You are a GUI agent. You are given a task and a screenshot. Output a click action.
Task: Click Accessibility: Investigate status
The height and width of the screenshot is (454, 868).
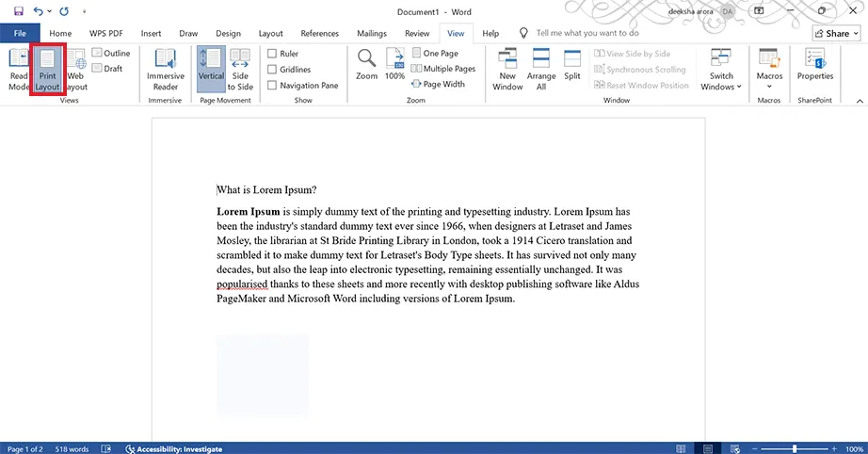174,449
